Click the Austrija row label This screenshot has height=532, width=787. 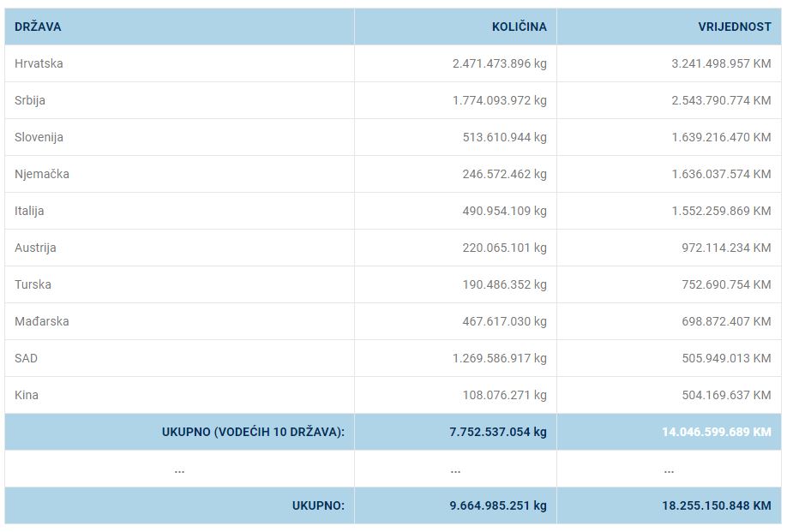(x=35, y=248)
